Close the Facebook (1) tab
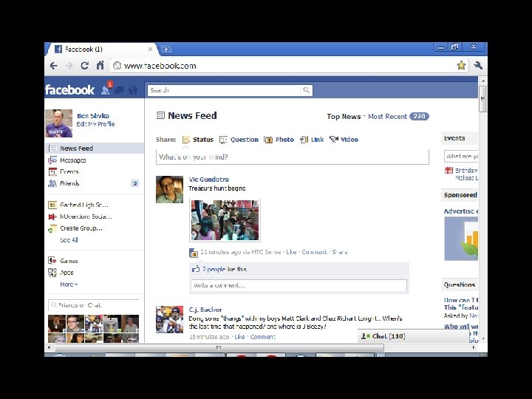Screen dimensions: 532x399 (x=150, y=50)
